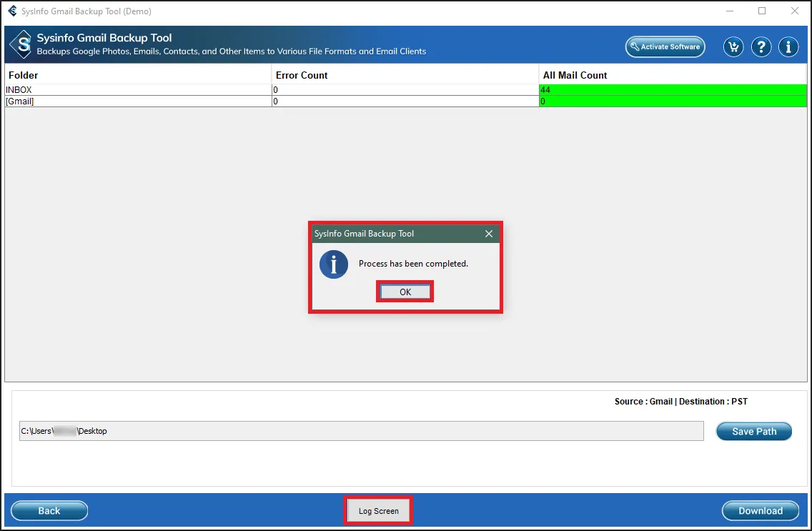Image resolution: width=812 pixels, height=531 pixels.
Task: Click the Error Count column header
Action: (x=405, y=75)
